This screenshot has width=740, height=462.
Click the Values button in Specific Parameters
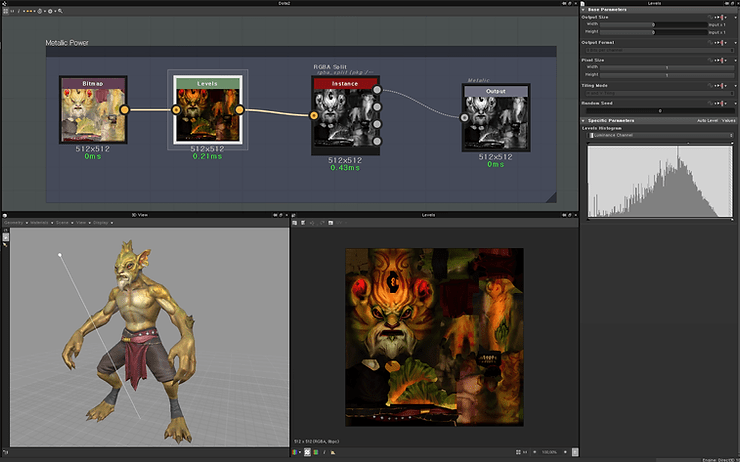pyautogui.click(x=729, y=120)
